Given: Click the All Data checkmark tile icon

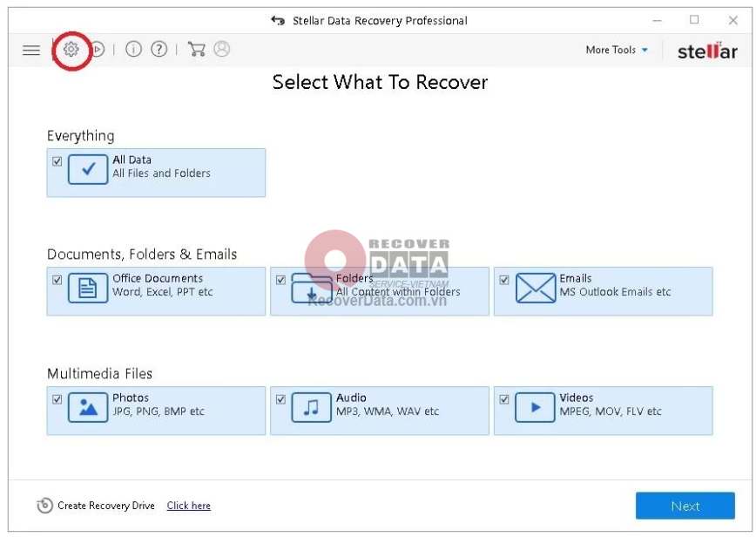Looking at the screenshot, I should pyautogui.click(x=88, y=169).
